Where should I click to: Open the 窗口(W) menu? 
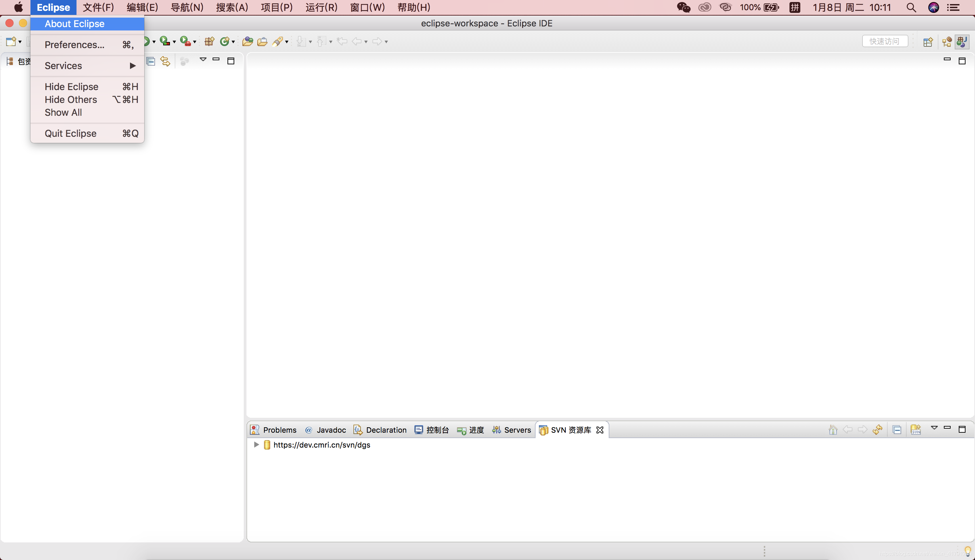368,7
